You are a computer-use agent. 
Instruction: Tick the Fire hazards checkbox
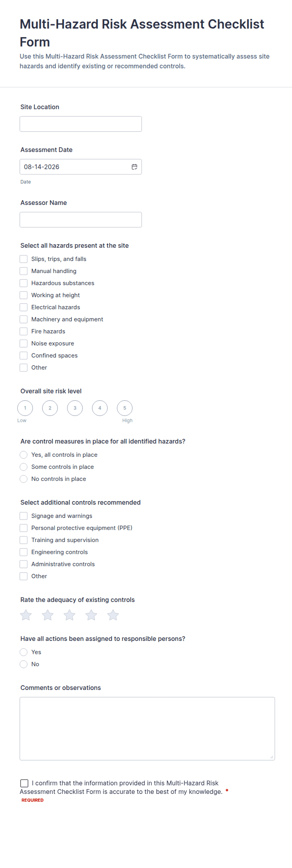(24, 331)
